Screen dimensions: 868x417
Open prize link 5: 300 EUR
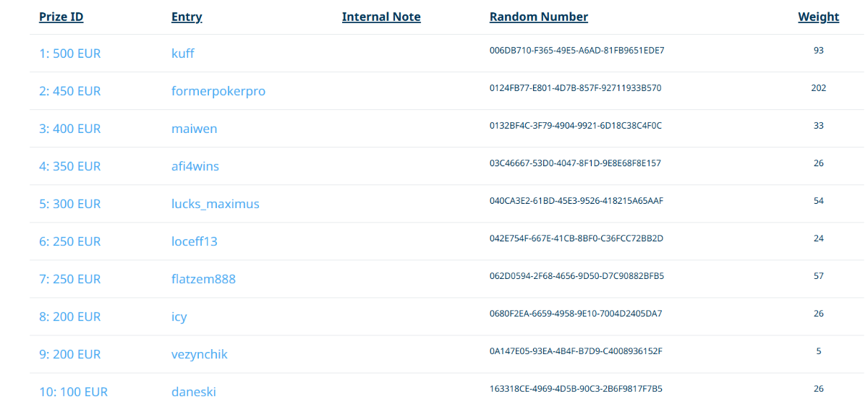[69, 204]
